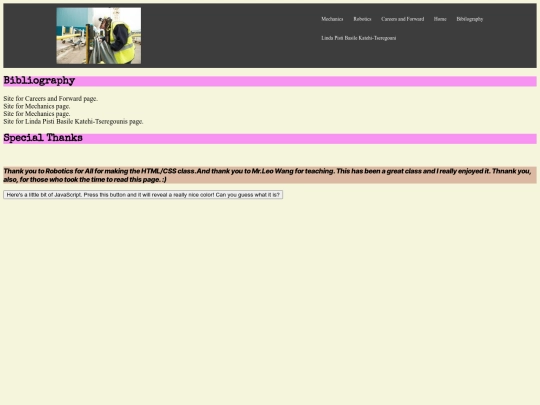Click the Special Thanks heading
Screen dimensions: 540x405
tap(43, 138)
